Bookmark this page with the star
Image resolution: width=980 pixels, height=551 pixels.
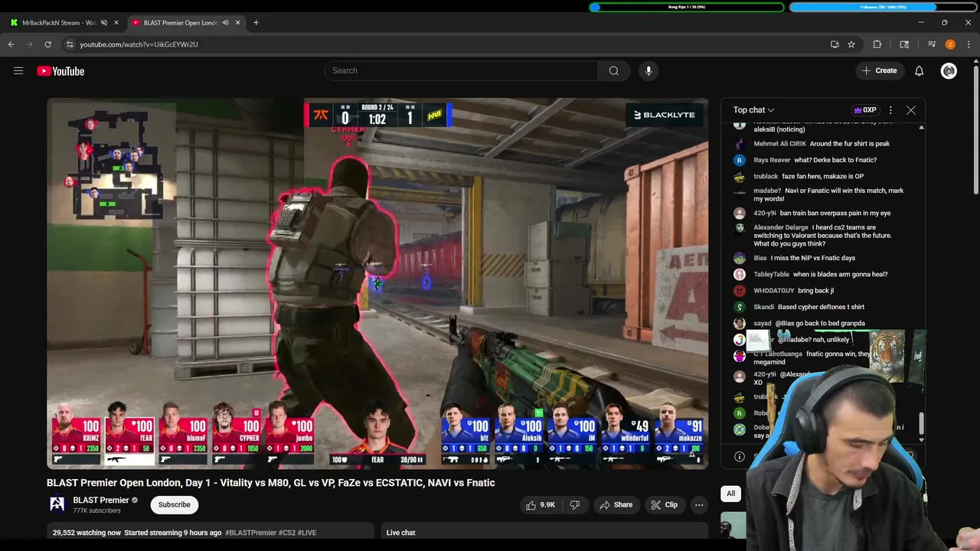point(851,44)
